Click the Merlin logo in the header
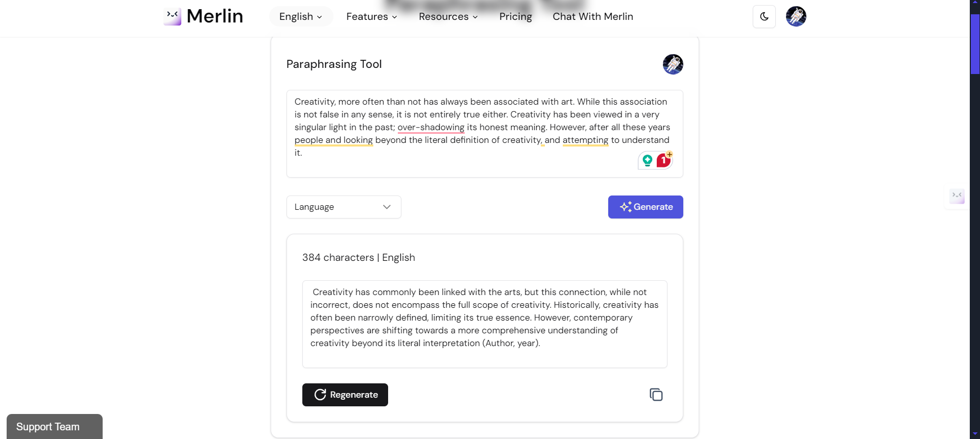Viewport: 980px width, 439px height. click(x=203, y=16)
